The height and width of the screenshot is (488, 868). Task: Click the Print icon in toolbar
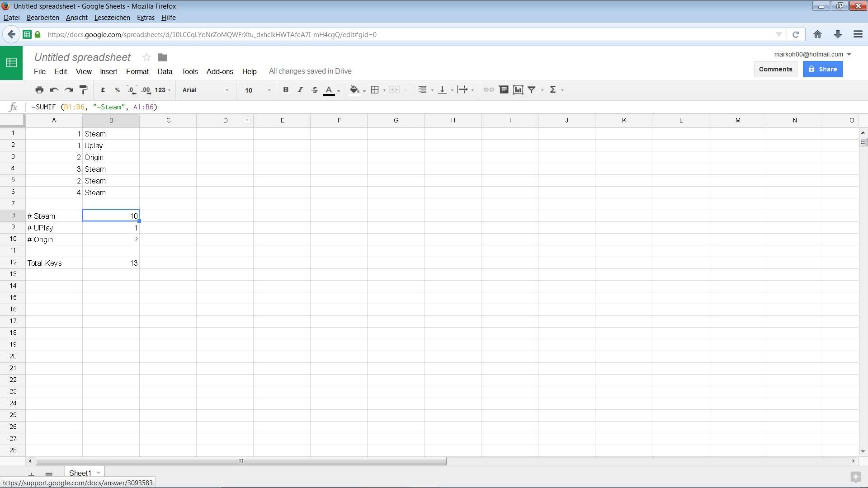click(39, 90)
